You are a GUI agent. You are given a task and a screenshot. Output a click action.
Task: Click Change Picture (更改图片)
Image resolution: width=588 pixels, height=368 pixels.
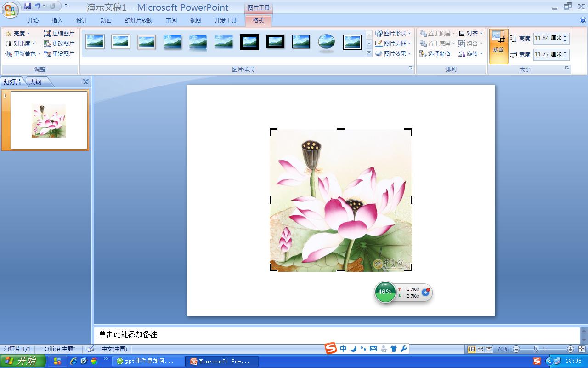(x=59, y=44)
